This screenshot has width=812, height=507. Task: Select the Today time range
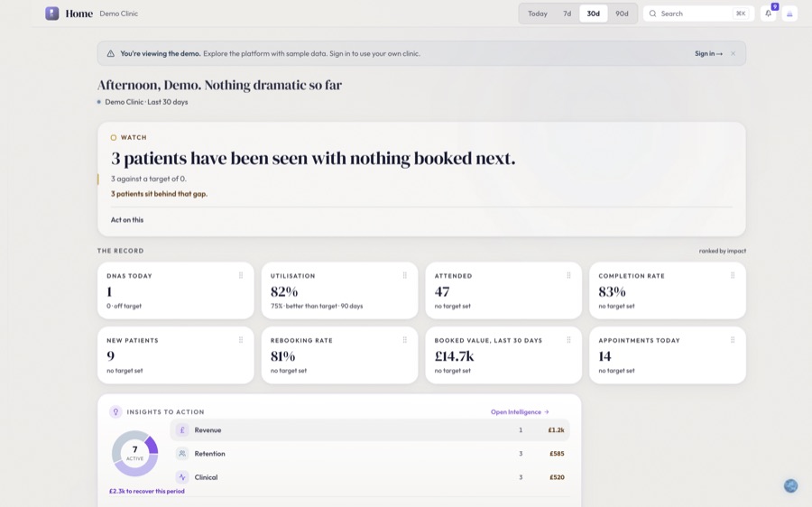coord(538,14)
